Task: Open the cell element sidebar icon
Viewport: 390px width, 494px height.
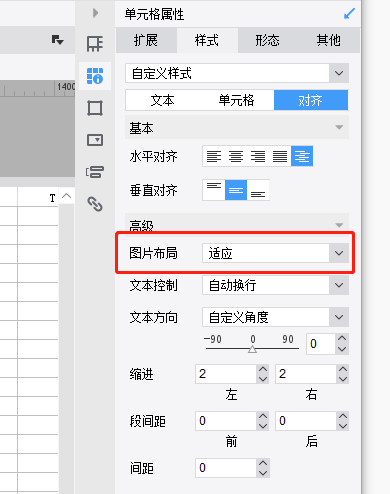Action: click(95, 44)
